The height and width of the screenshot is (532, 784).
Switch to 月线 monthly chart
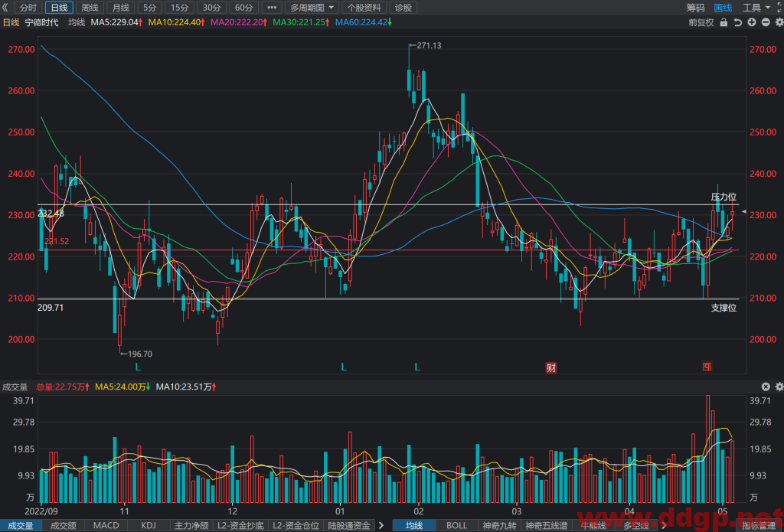tap(120, 8)
